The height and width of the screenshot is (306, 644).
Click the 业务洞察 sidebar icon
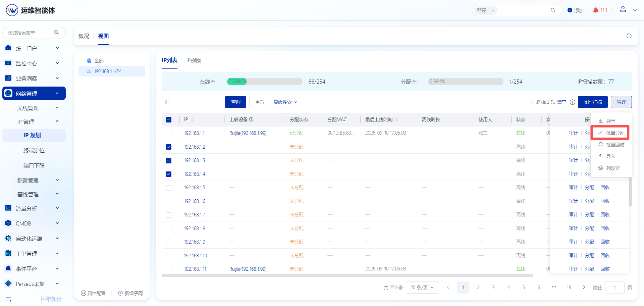(8, 78)
